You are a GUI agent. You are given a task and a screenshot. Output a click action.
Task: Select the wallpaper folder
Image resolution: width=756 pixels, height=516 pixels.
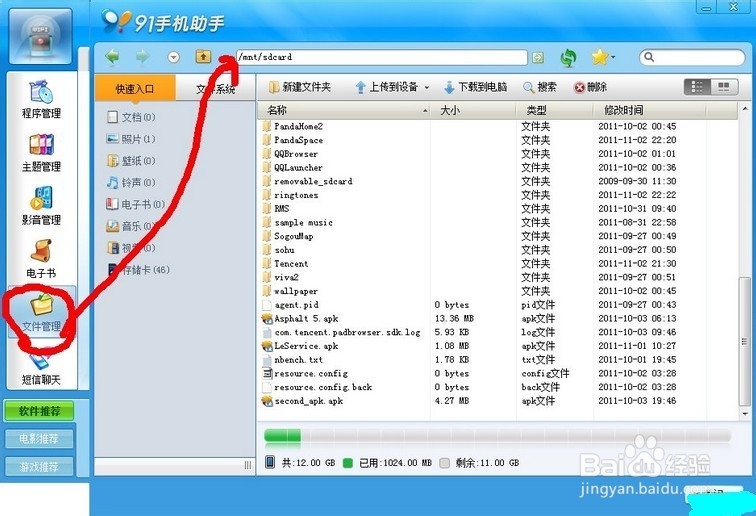(x=291, y=291)
